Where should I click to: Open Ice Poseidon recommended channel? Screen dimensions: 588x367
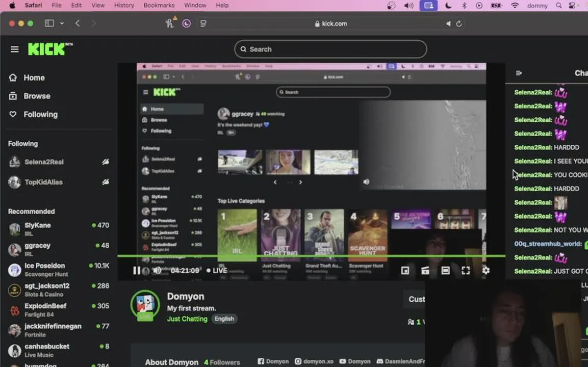click(x=59, y=270)
